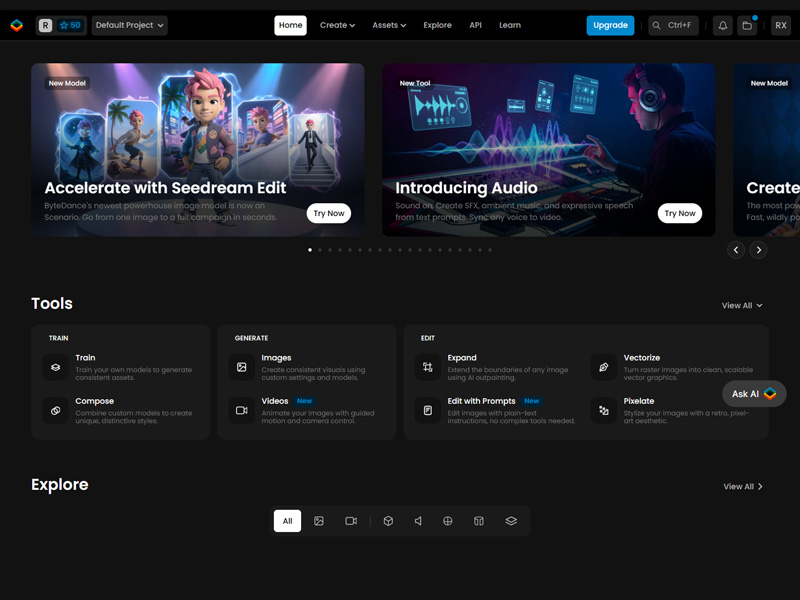Expand the Assets menu
This screenshot has height=600, width=800.
(389, 25)
